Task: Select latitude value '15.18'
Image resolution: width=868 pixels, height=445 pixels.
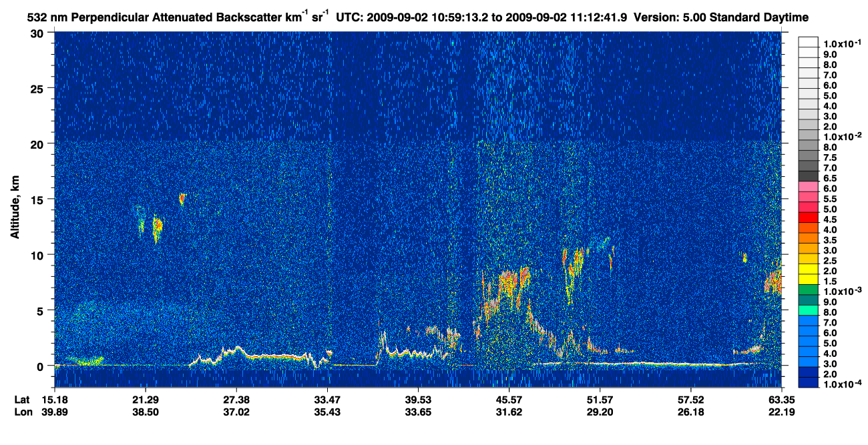Action: coord(55,399)
